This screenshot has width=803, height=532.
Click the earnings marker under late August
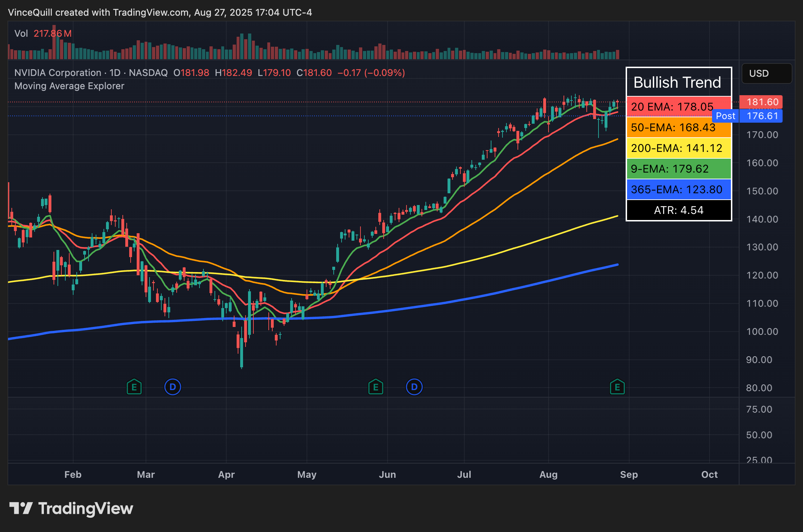617,387
